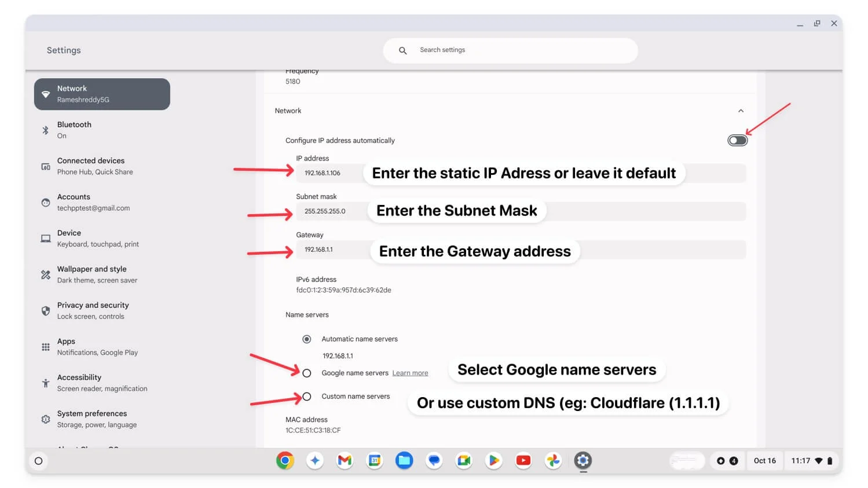
Task: Select Google name servers radio button
Action: [x=307, y=373]
